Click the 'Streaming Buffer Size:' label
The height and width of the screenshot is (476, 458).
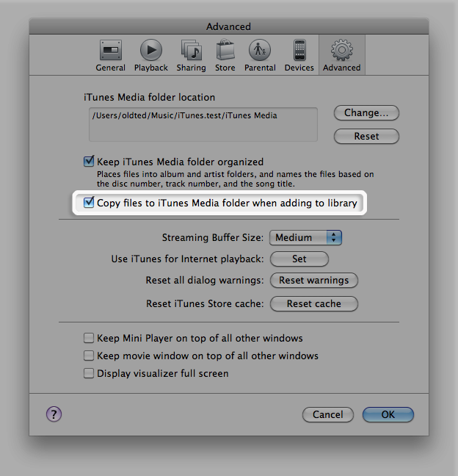213,237
